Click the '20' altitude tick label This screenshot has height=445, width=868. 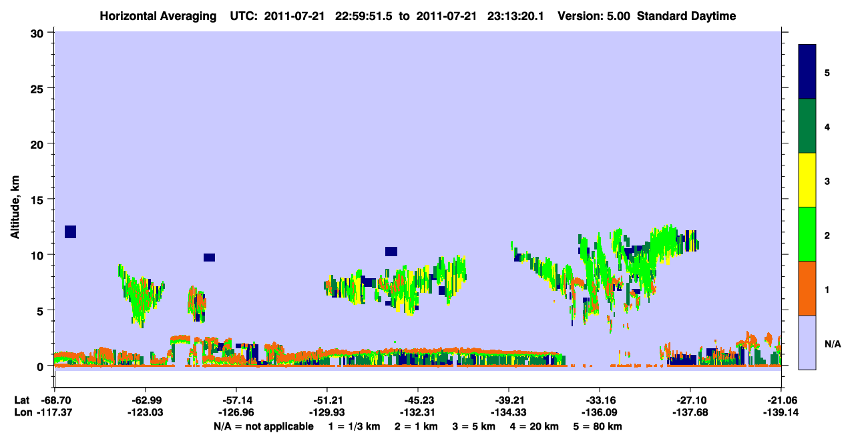click(38, 143)
